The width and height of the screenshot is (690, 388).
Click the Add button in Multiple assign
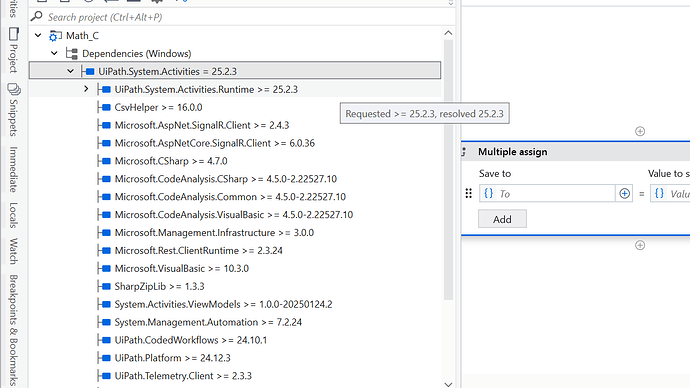(x=502, y=219)
